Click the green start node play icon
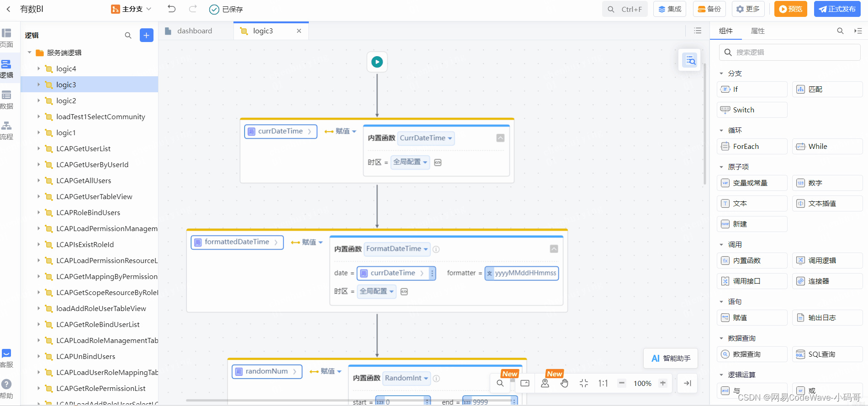The image size is (868, 406). [377, 62]
